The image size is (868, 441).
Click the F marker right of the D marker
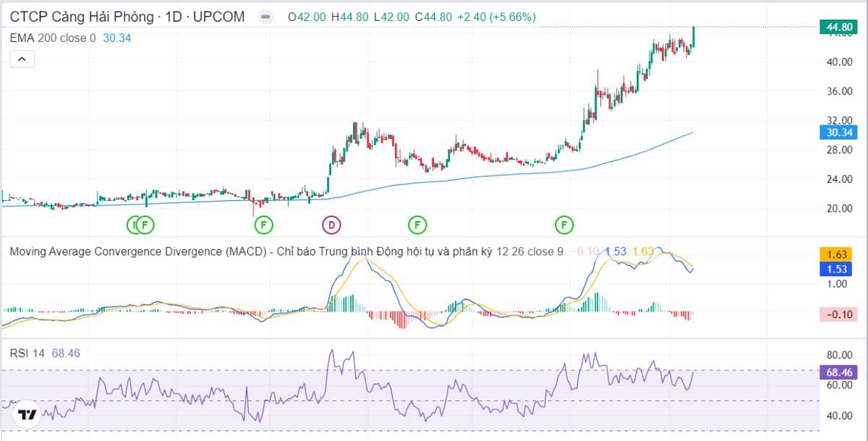[417, 225]
